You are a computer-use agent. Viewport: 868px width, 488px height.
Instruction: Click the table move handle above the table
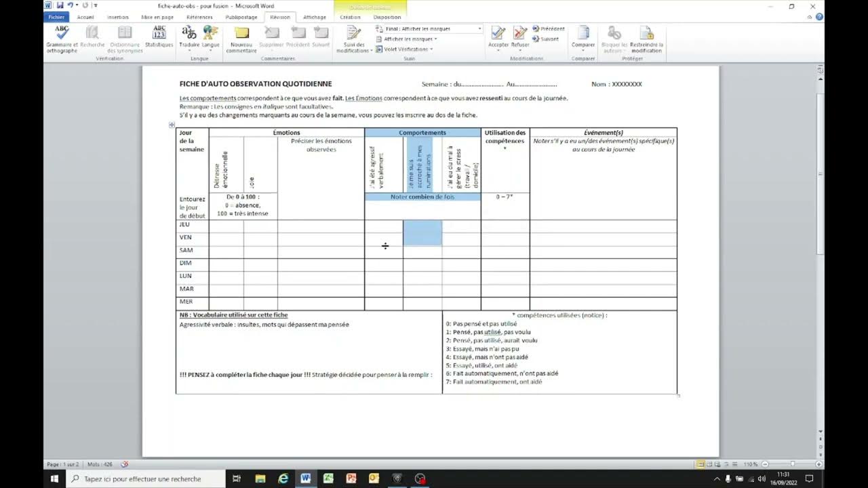tap(172, 125)
